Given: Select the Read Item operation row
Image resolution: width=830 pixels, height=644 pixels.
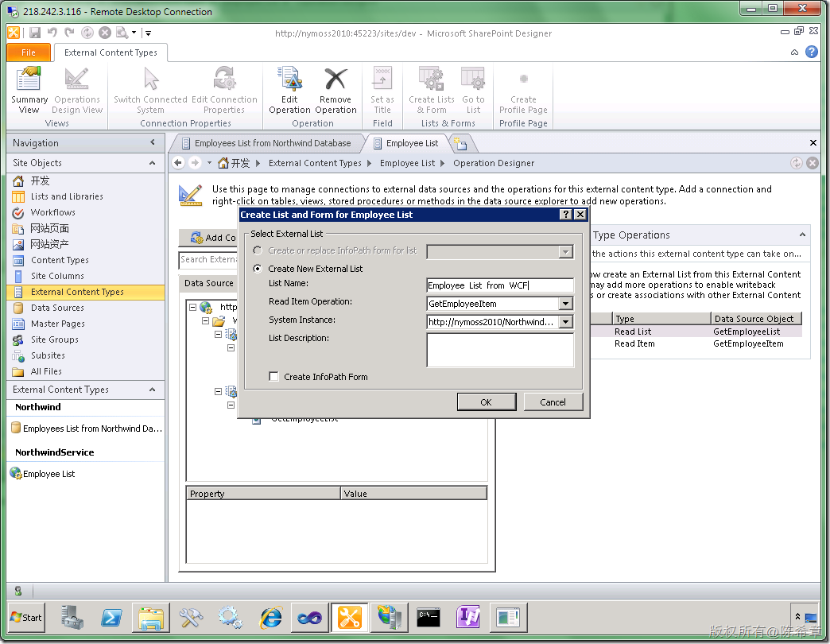Looking at the screenshot, I should (x=696, y=344).
